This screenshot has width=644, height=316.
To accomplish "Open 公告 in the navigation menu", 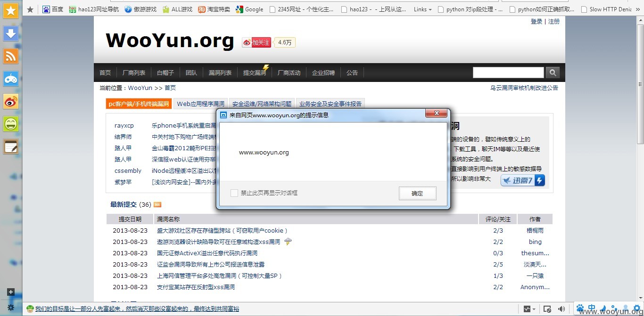I will click(352, 73).
